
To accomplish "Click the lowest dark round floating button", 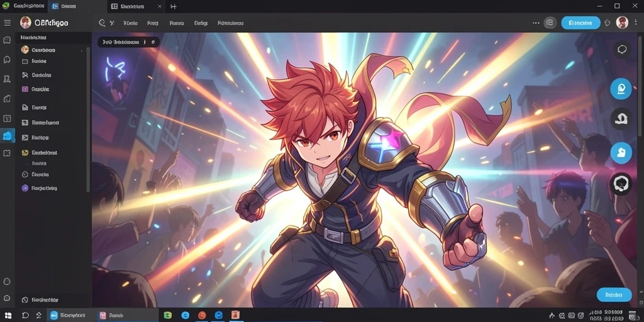I will click(x=621, y=184).
